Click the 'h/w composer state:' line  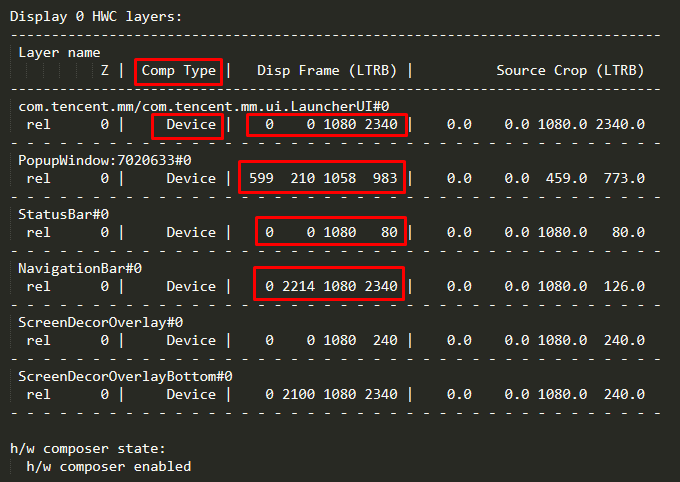(x=88, y=449)
